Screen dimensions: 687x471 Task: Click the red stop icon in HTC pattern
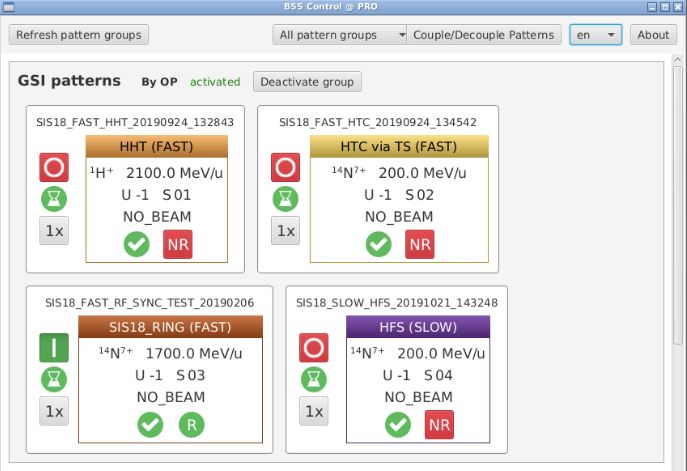point(286,167)
